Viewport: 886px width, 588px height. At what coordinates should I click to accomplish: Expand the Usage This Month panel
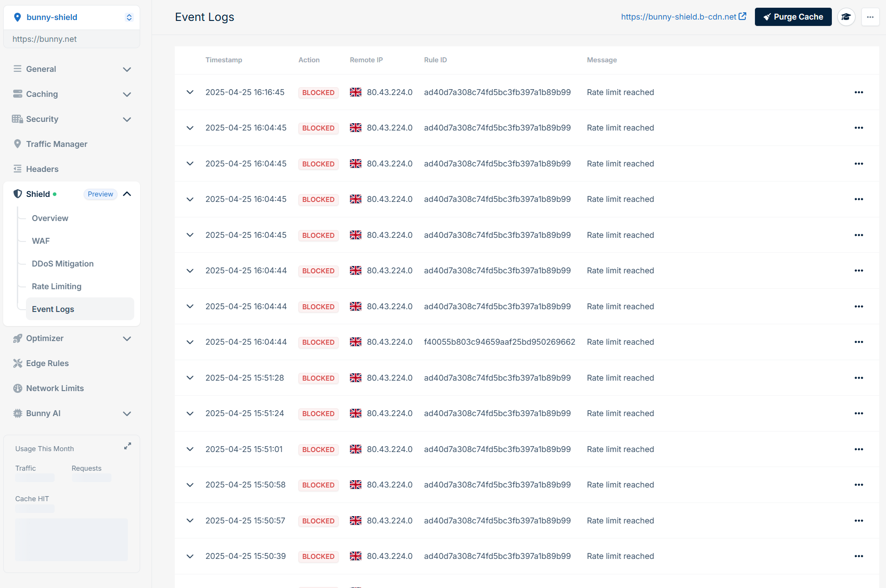click(x=128, y=446)
